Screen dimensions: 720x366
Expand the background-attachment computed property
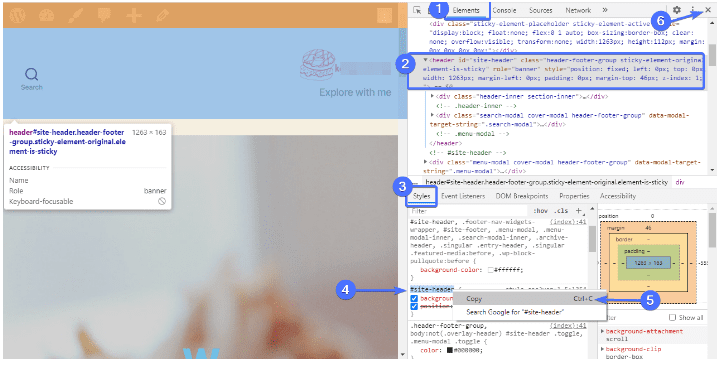click(x=603, y=331)
